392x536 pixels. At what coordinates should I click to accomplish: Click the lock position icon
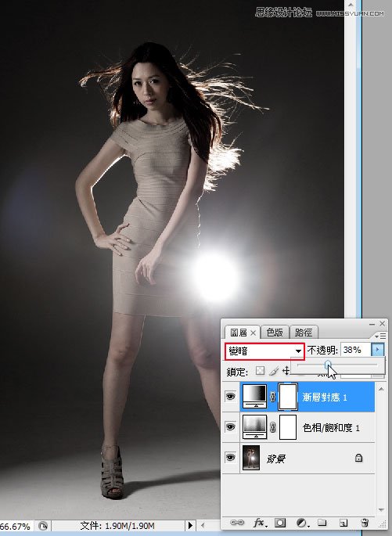(x=286, y=371)
